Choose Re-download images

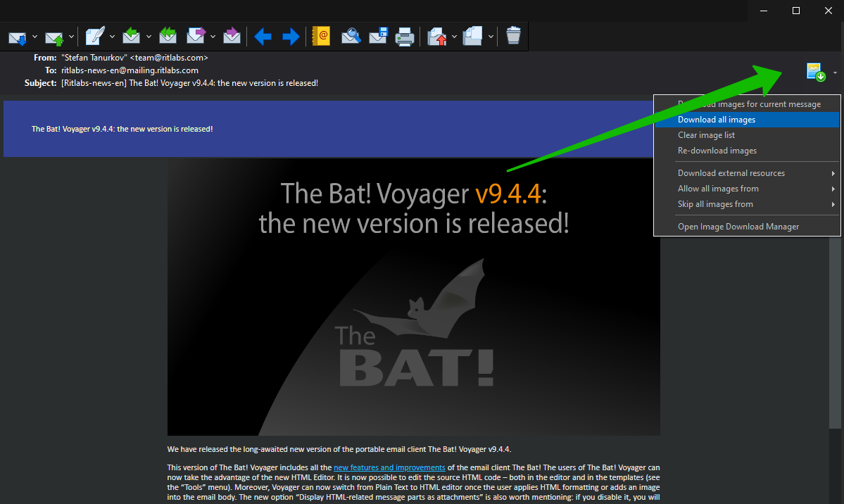point(747,151)
